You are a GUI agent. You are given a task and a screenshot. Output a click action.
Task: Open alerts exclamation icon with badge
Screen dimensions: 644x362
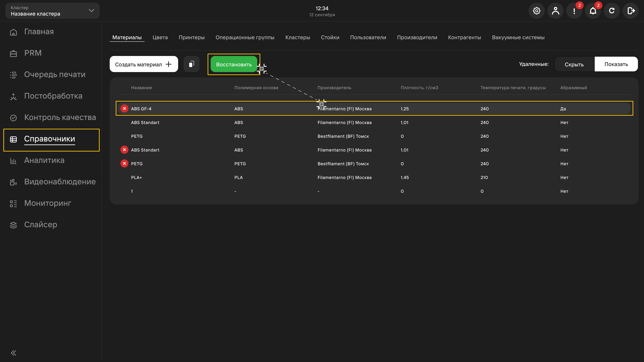pyautogui.click(x=574, y=11)
